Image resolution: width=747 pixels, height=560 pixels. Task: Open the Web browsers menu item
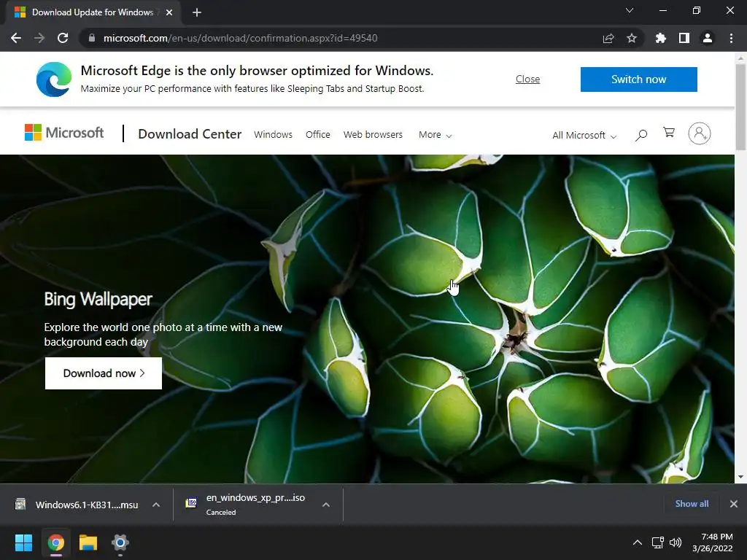coord(373,135)
